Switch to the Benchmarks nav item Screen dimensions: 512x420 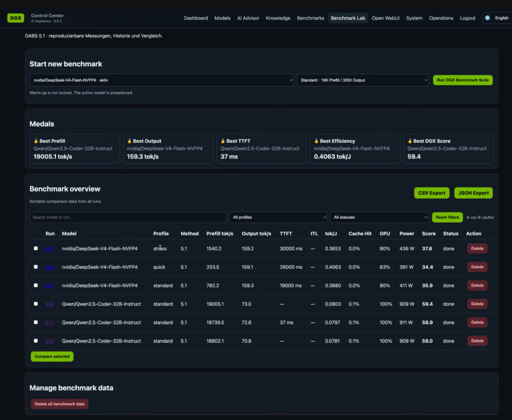point(310,18)
